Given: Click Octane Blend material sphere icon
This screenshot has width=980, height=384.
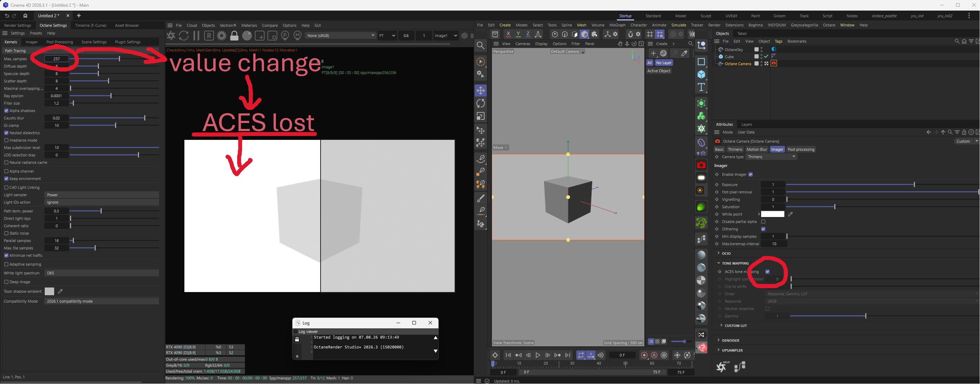Looking at the screenshot, I should 701,318.
